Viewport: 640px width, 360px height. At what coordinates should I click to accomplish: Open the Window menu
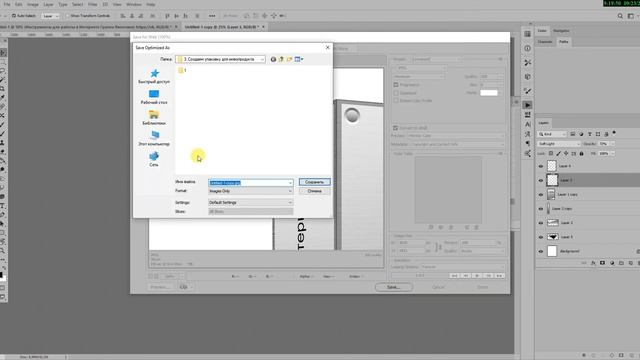(133, 4)
